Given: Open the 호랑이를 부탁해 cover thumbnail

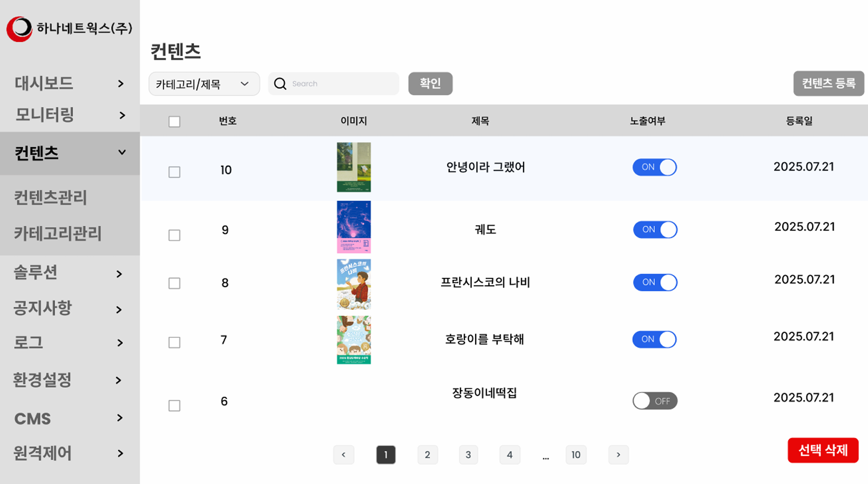Looking at the screenshot, I should point(354,340).
